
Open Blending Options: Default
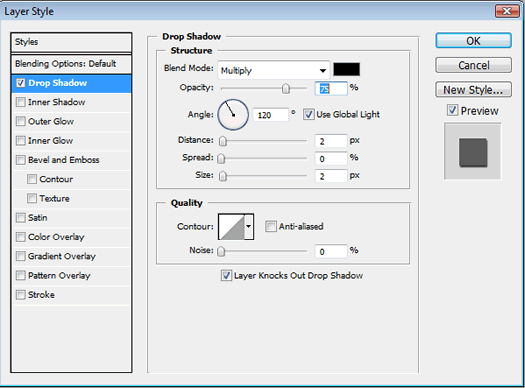point(71,64)
